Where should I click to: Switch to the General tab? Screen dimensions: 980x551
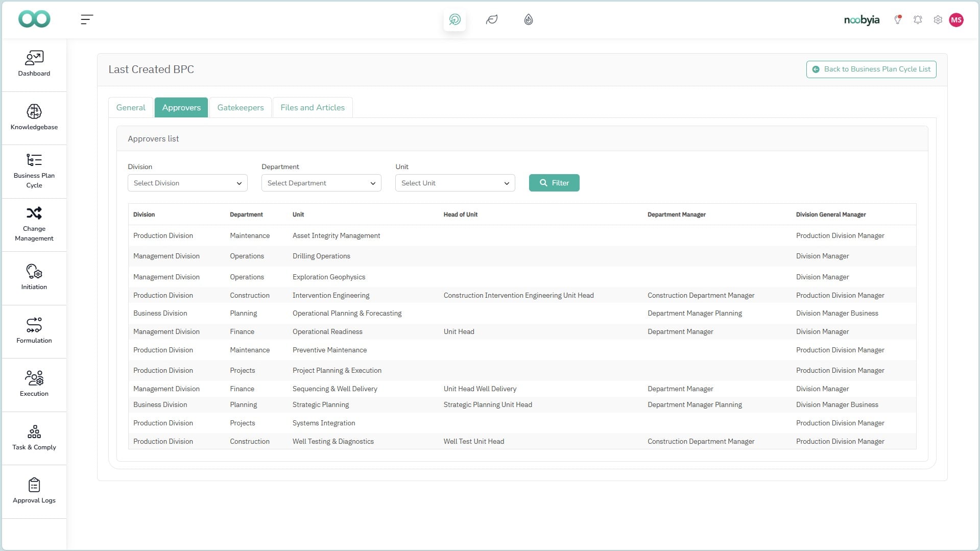(x=131, y=107)
